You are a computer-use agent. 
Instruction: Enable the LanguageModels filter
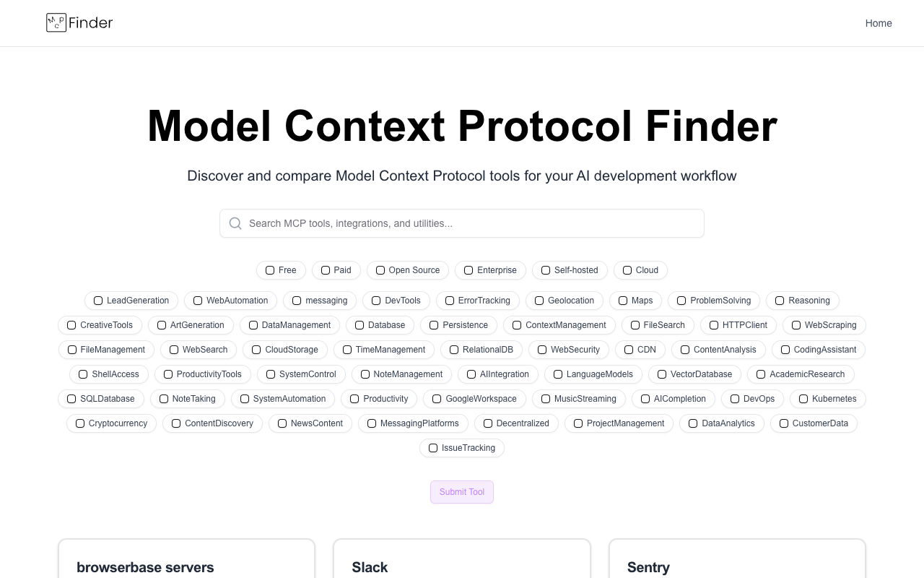tap(558, 374)
